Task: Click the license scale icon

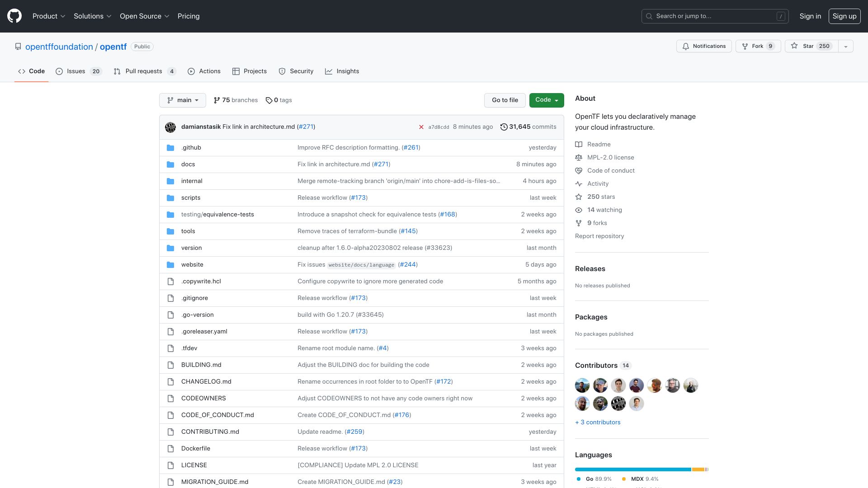Action: pos(579,158)
